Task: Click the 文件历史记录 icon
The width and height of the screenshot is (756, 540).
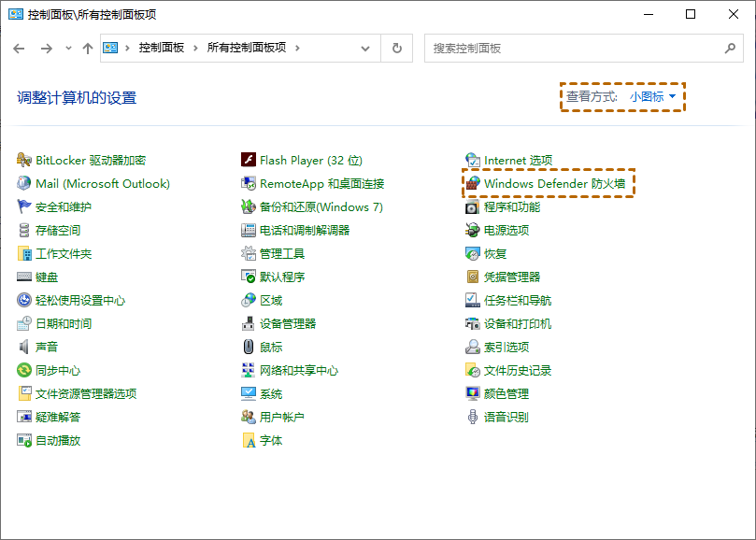Action: click(473, 370)
